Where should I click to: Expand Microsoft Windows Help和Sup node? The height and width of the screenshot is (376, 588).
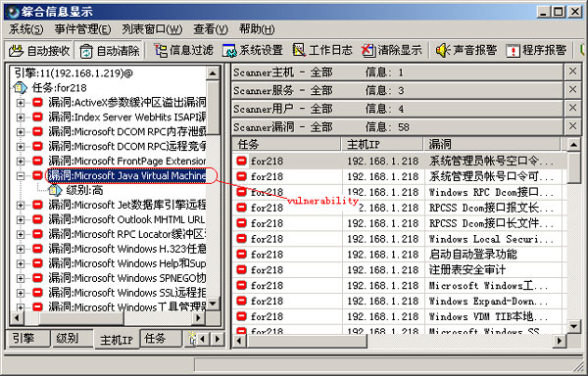click(21, 263)
